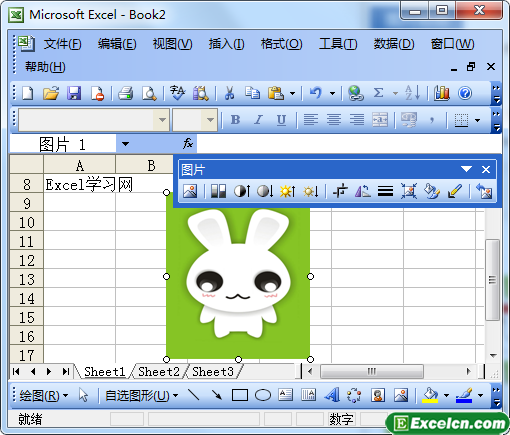This screenshot has height=435, width=510.
Task: Expand the Fill Color dropdown arrow
Action: [446, 396]
